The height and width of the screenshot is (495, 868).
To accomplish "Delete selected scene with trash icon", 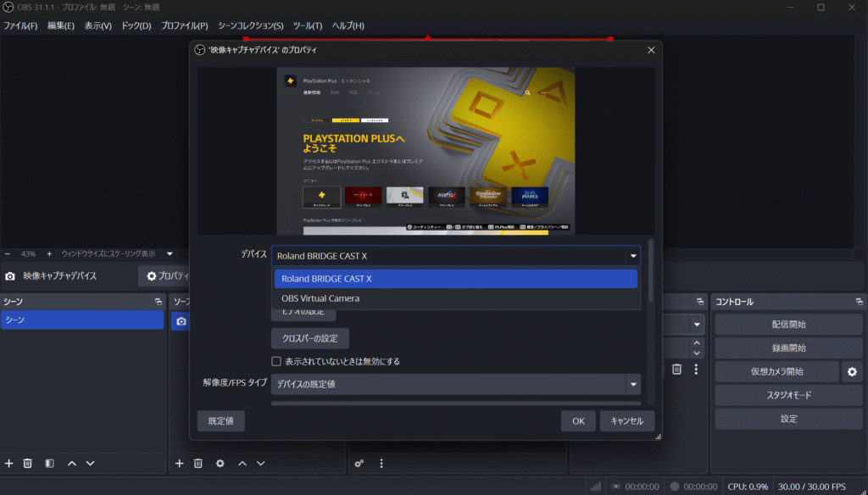I will point(28,464).
